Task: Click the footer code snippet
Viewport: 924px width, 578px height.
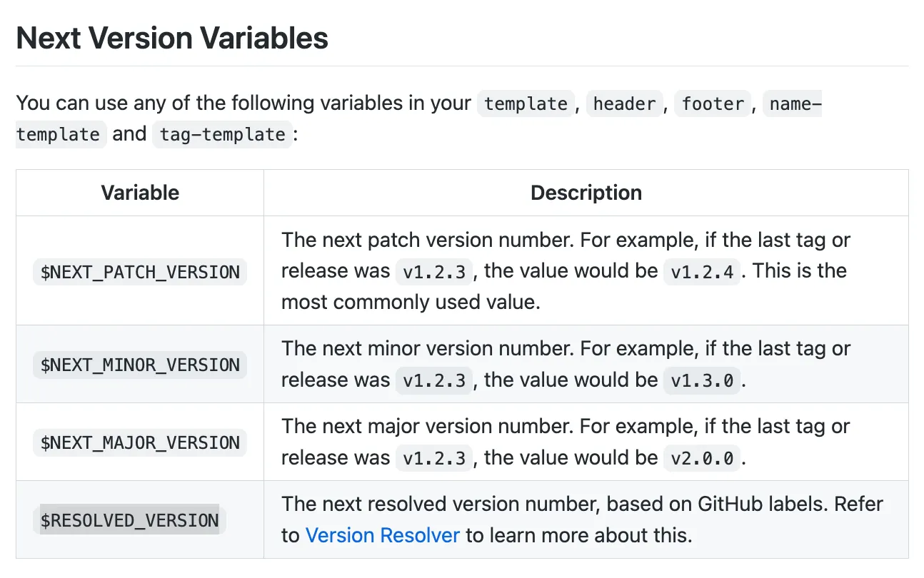Action: click(713, 103)
